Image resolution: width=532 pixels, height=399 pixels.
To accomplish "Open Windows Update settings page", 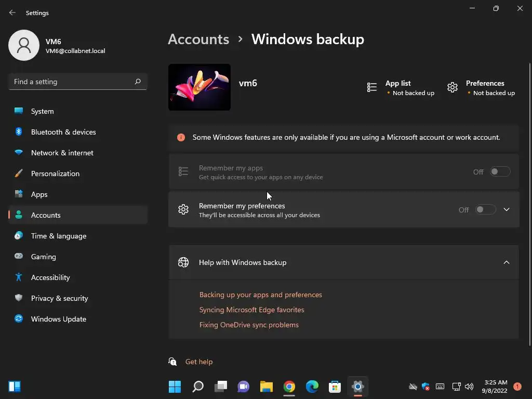I will pyautogui.click(x=78, y=319).
